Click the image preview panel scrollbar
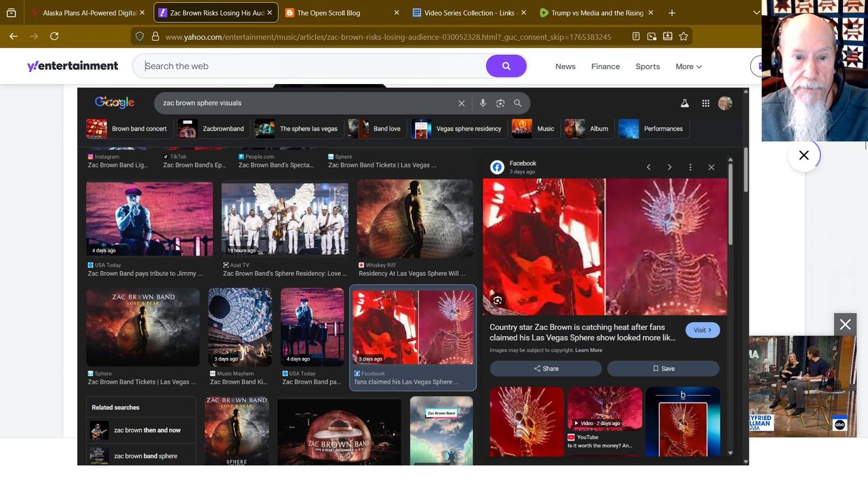Screen dimensions: 868x488 (x=730, y=203)
